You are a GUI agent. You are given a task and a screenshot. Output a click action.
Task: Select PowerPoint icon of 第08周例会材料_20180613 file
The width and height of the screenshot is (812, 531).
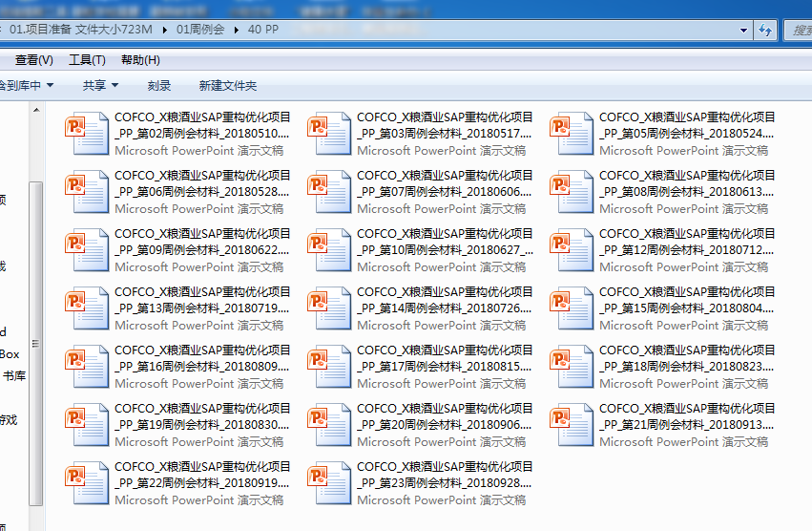pos(572,192)
